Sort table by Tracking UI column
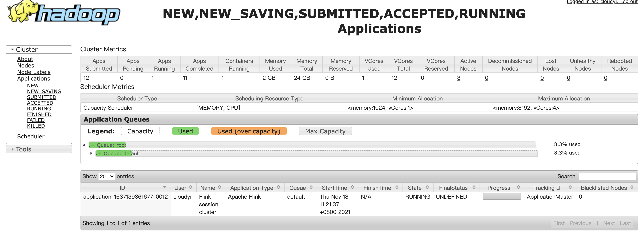The height and width of the screenshot is (245, 644). [x=550, y=188]
